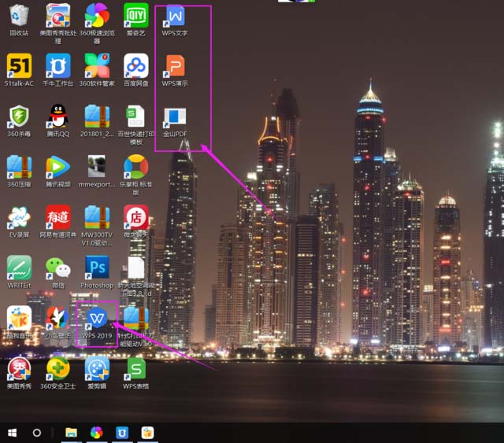Open File Explorer from the taskbar
This screenshot has height=443, width=504.
pyautogui.click(x=71, y=433)
